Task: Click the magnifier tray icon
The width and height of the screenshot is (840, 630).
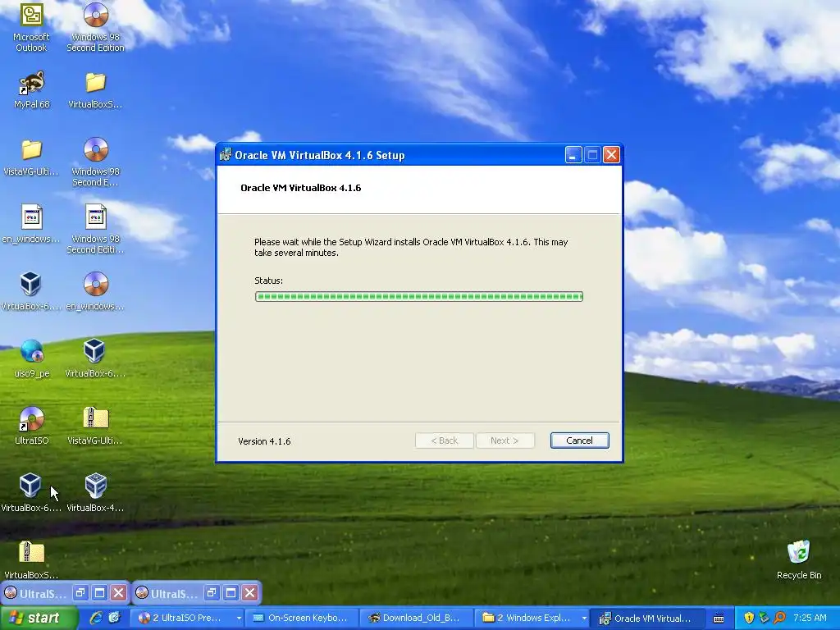Action: pyautogui.click(x=779, y=618)
